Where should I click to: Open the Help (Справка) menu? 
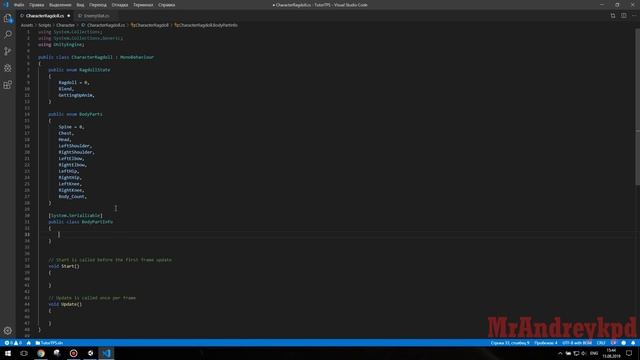(x=167, y=5)
